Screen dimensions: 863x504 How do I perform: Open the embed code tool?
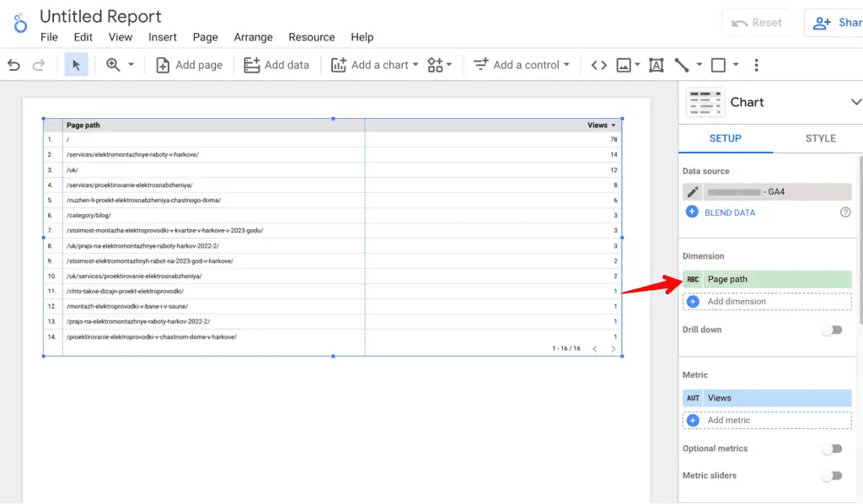(598, 64)
